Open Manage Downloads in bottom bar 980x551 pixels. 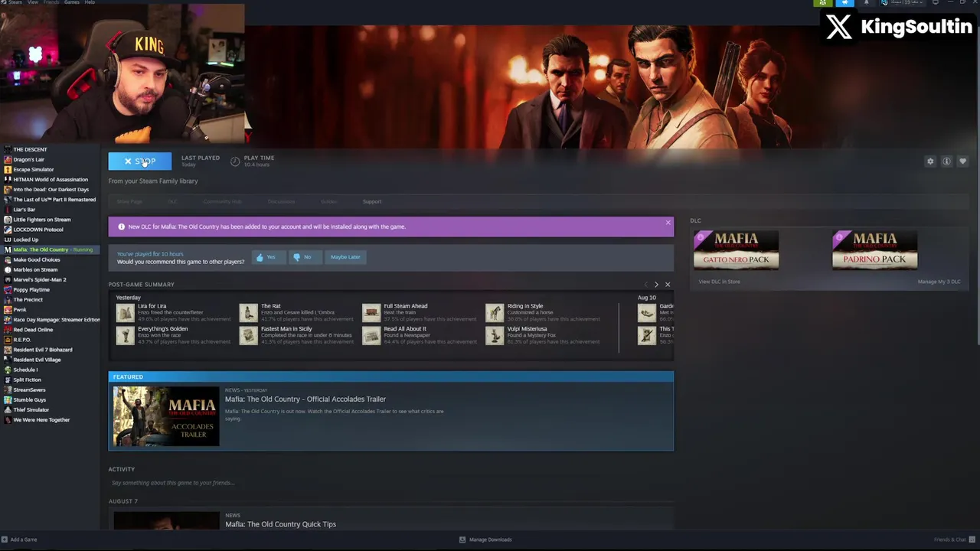click(x=485, y=540)
